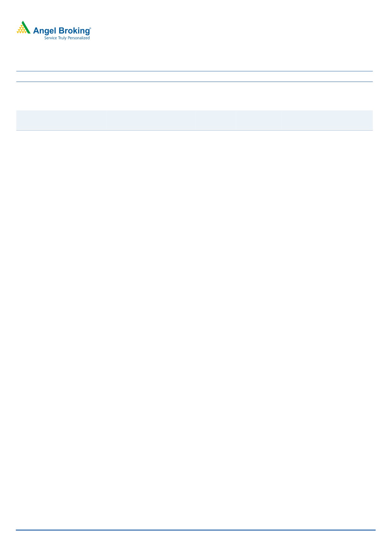Click the registered trademark symbol beside Broking

point(90,28)
